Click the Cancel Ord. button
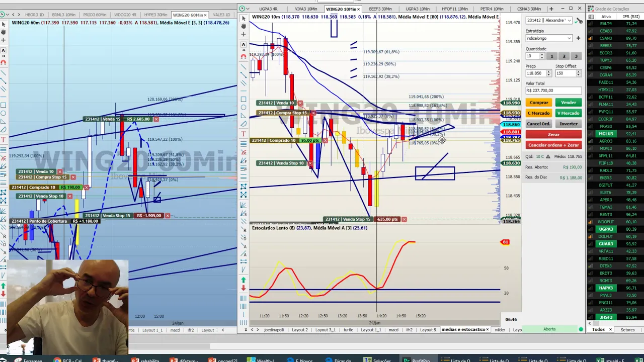Viewport: 644px width, 362px height. [x=539, y=124]
